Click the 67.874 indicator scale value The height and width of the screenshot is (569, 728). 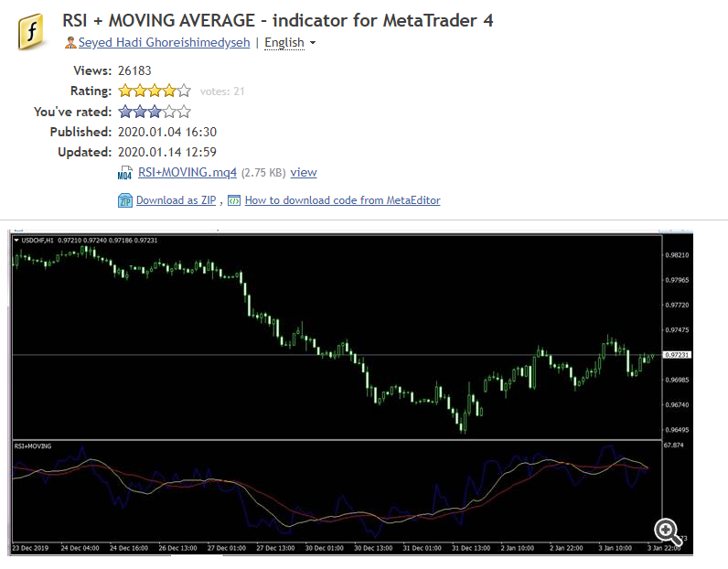click(x=674, y=445)
